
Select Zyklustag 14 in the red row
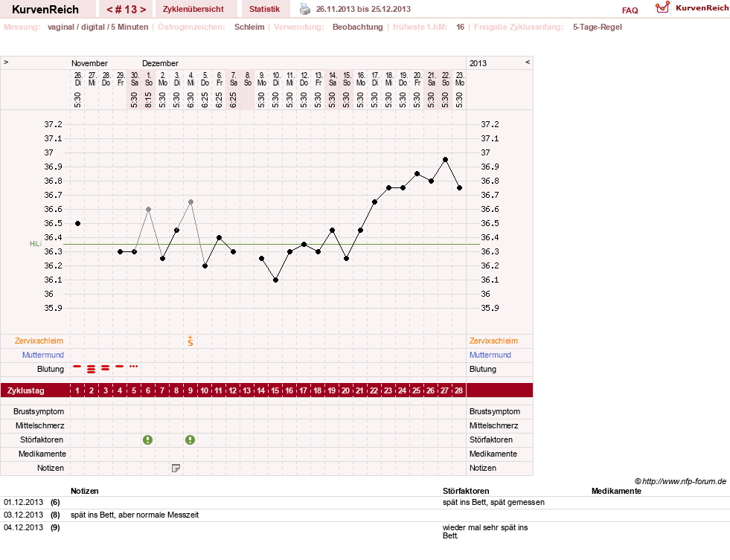click(260, 390)
